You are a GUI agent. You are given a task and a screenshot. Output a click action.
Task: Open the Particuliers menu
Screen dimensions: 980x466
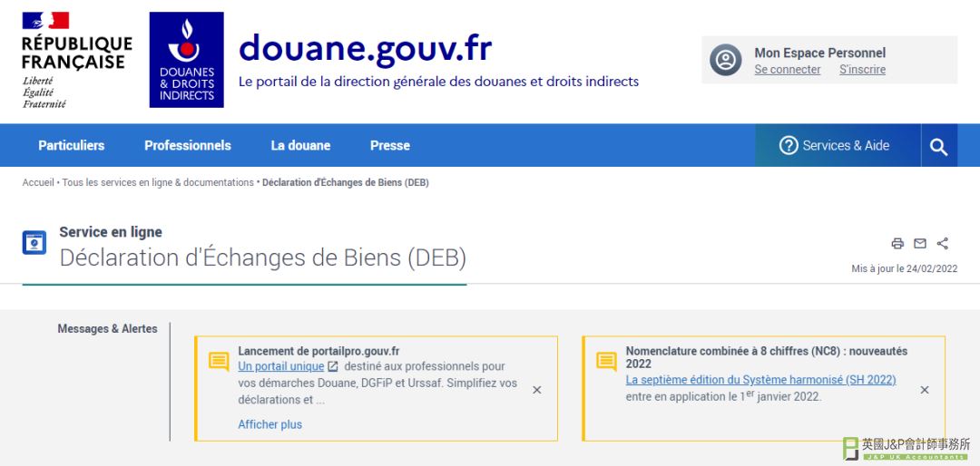pyautogui.click(x=72, y=146)
